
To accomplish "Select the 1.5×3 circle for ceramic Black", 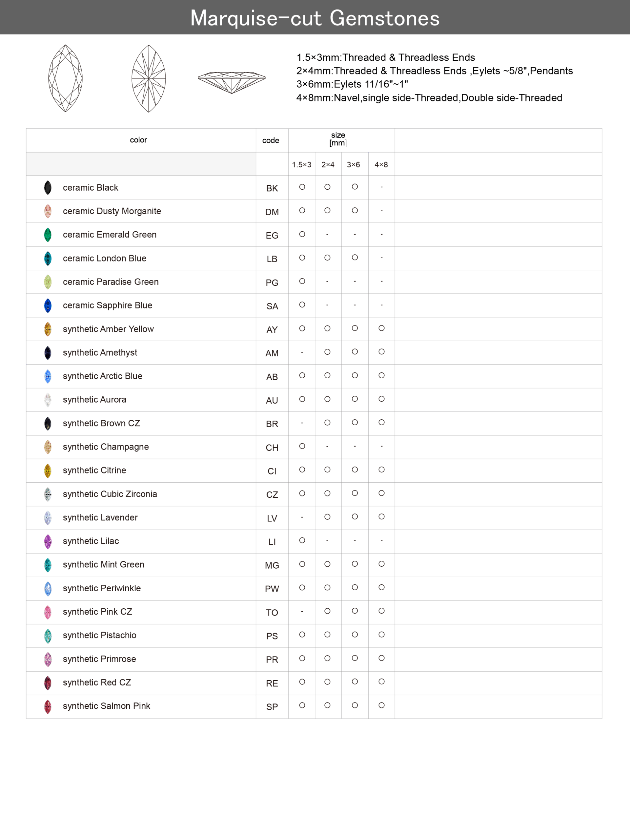I will coord(302,187).
